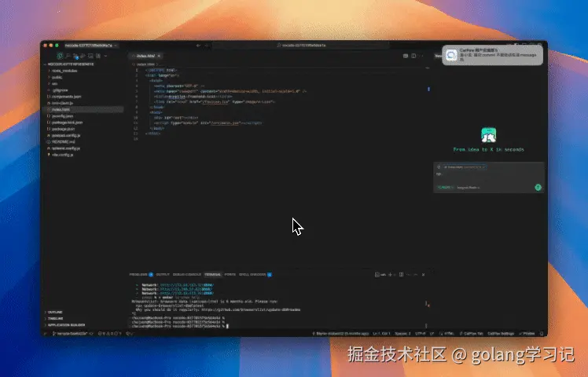Image resolution: width=588 pixels, height=377 pixels.
Task: Expand the node_modules folder
Action: click(x=64, y=71)
